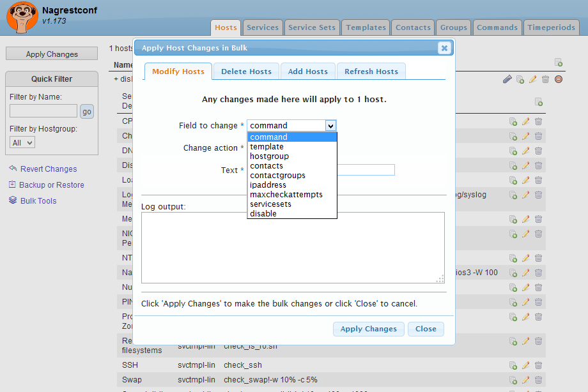The image size is (588, 392).
Task: Delete the Swap service with the trash icon
Action: 539,380
